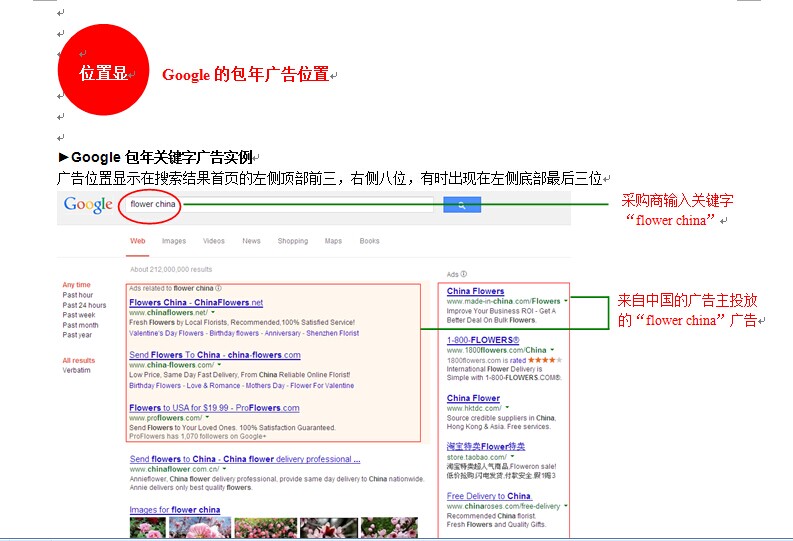Expand dropdown arrow next to www.chinaflower.com.cn
Image resolution: width=793 pixels, height=541 pixels.
click(x=225, y=469)
